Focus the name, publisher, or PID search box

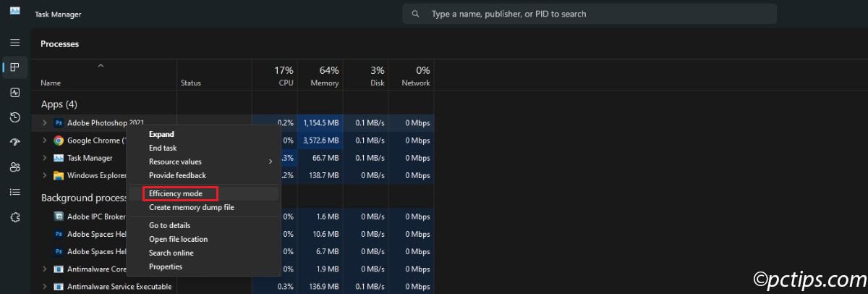tap(590, 14)
